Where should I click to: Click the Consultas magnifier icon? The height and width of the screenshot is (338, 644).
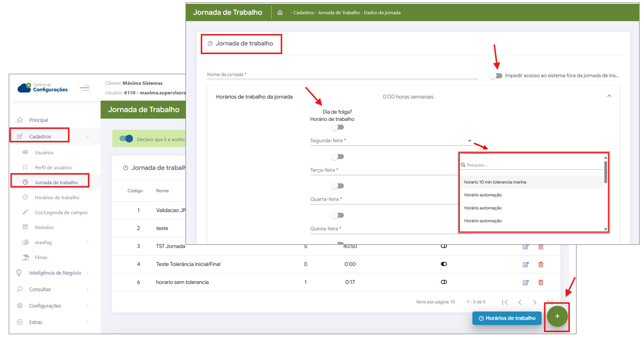20,289
